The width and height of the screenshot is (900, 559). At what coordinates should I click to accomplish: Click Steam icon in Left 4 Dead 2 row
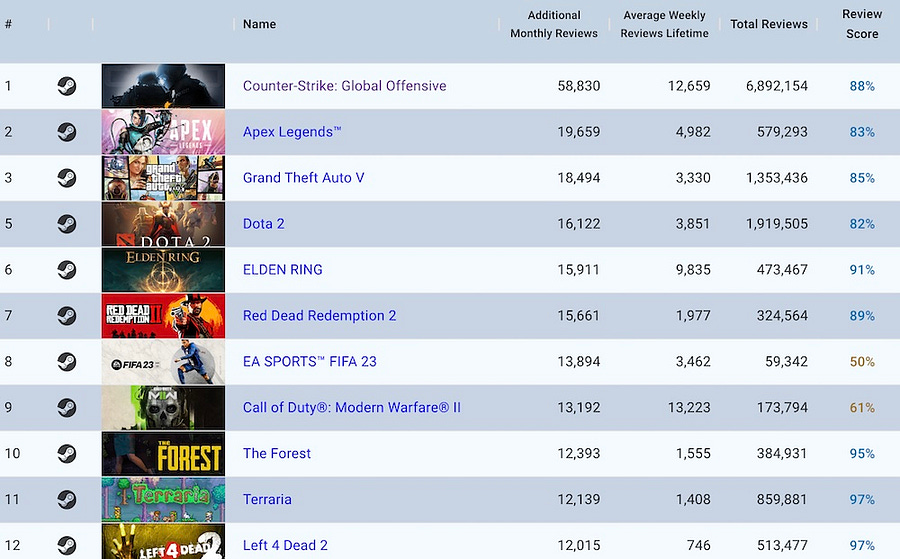pyautogui.click(x=67, y=545)
